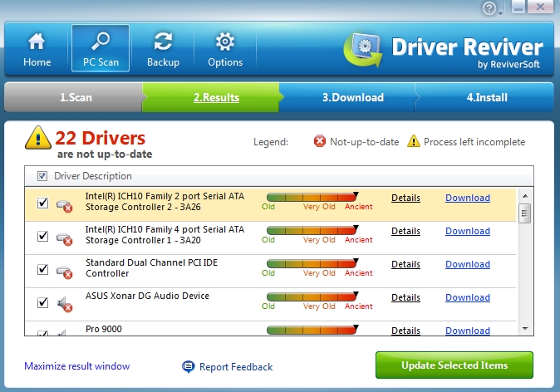Click age meter for 3A26 Storage Controller
560x392 pixels.
pyautogui.click(x=312, y=197)
